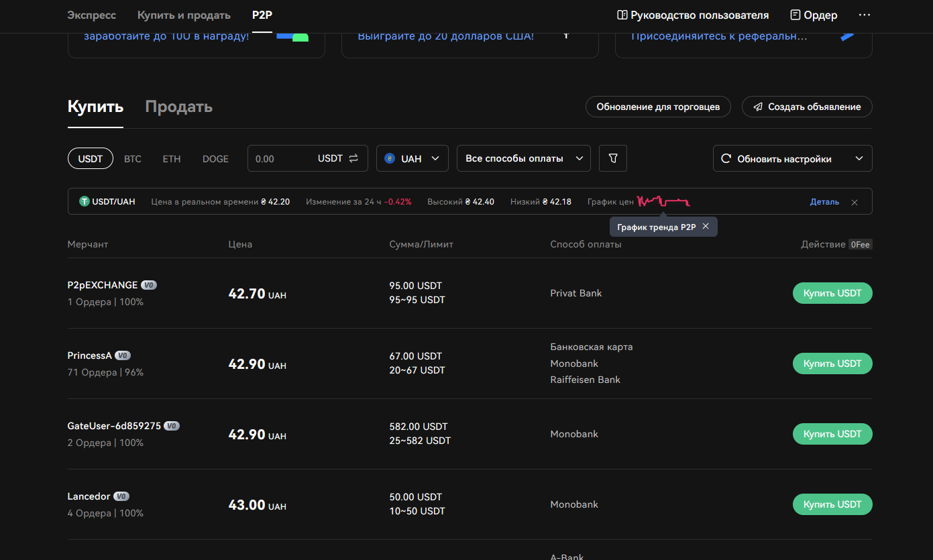This screenshot has height=560, width=933.
Task: Click the 42.70 UAH price
Action: [257, 294]
